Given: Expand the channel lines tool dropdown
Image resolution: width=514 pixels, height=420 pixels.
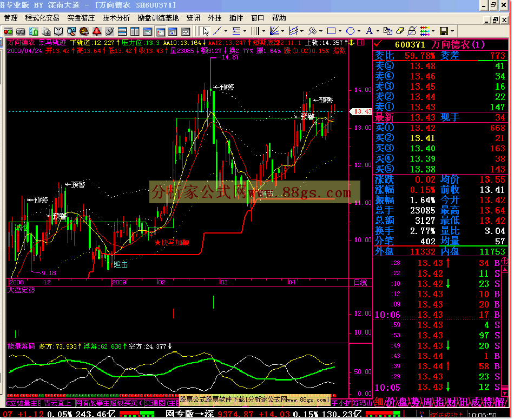Looking at the screenshot, I should point(301,31).
